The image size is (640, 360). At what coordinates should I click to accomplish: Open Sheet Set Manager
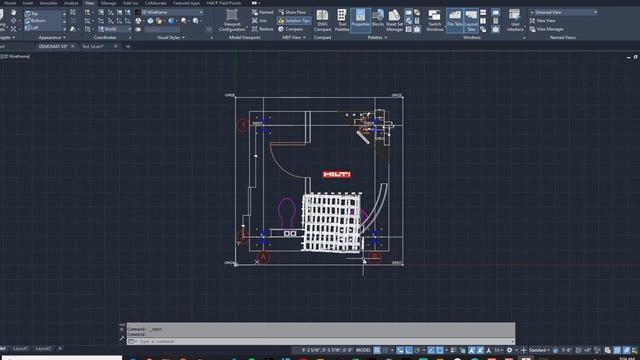(x=394, y=20)
